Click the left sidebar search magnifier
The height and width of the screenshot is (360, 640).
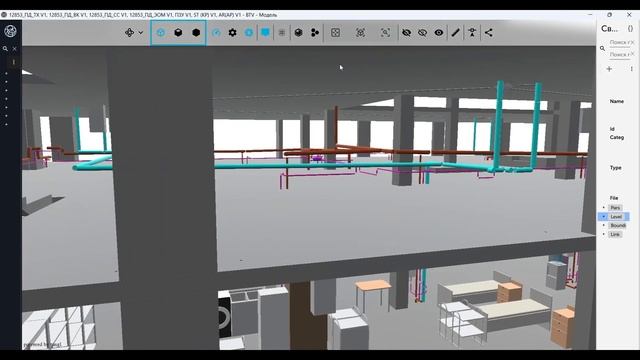5,49
